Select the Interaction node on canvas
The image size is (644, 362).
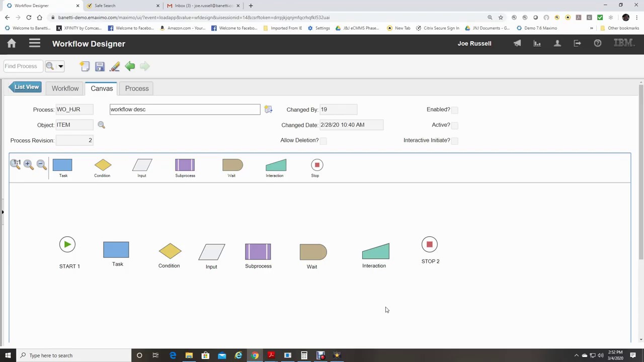point(376,251)
